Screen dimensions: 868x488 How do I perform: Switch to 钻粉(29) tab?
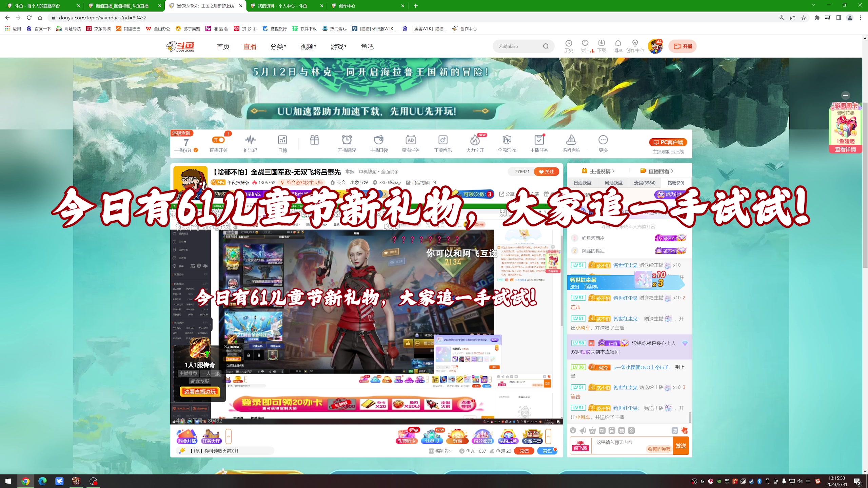coord(675,183)
